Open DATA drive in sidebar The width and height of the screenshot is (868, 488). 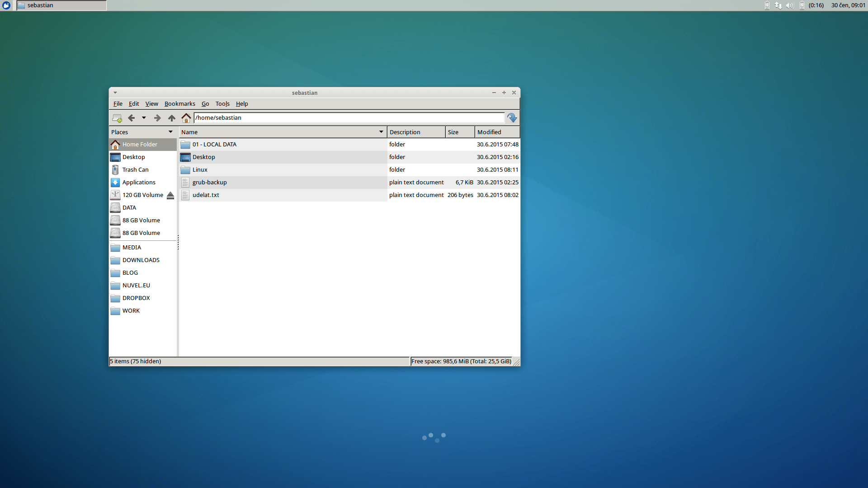click(x=143, y=208)
